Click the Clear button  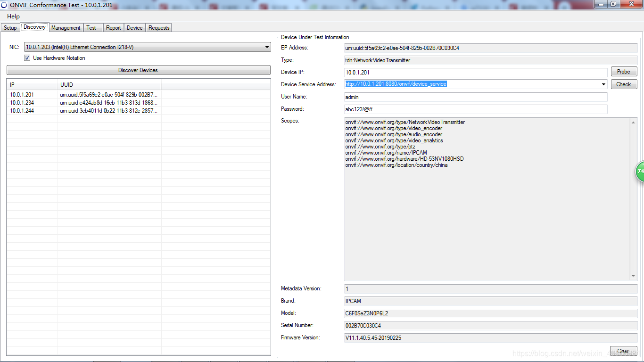[624, 351]
